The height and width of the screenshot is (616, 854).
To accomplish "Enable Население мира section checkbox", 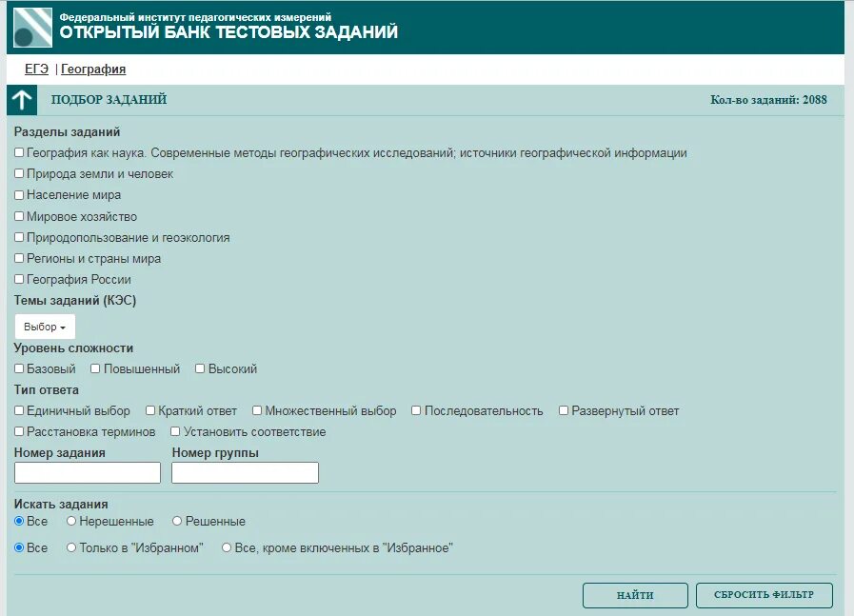I will tap(19, 195).
